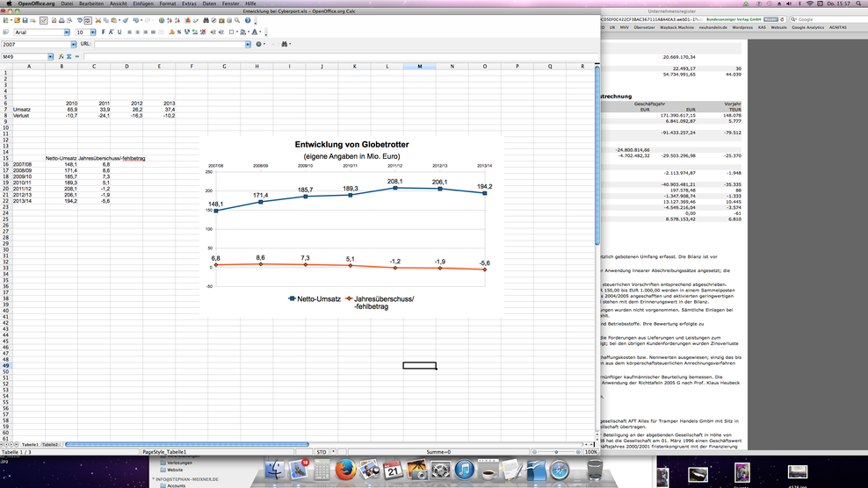
Task: Toggle Bold formatting
Action: (x=103, y=32)
